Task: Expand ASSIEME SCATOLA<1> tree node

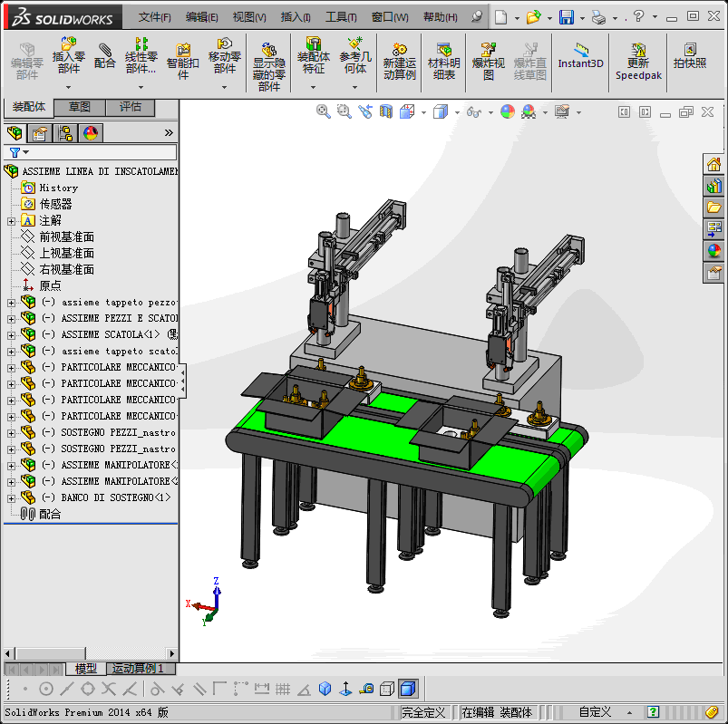Action: tap(11, 335)
